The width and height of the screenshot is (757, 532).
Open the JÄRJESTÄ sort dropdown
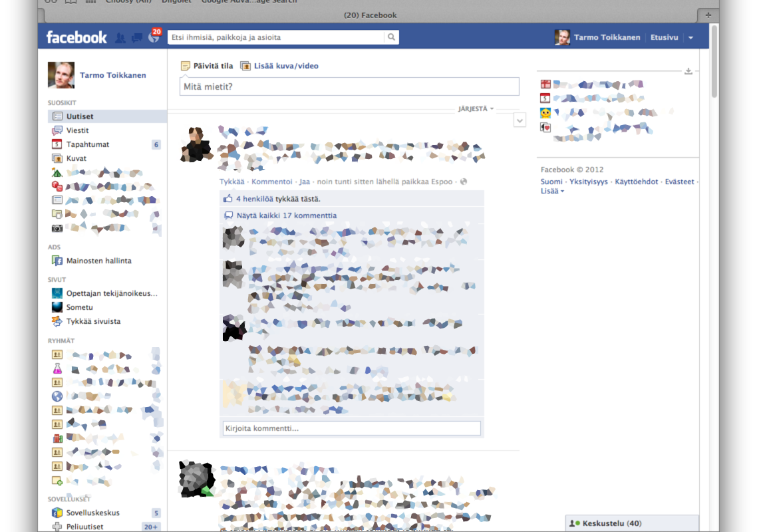[476, 108]
